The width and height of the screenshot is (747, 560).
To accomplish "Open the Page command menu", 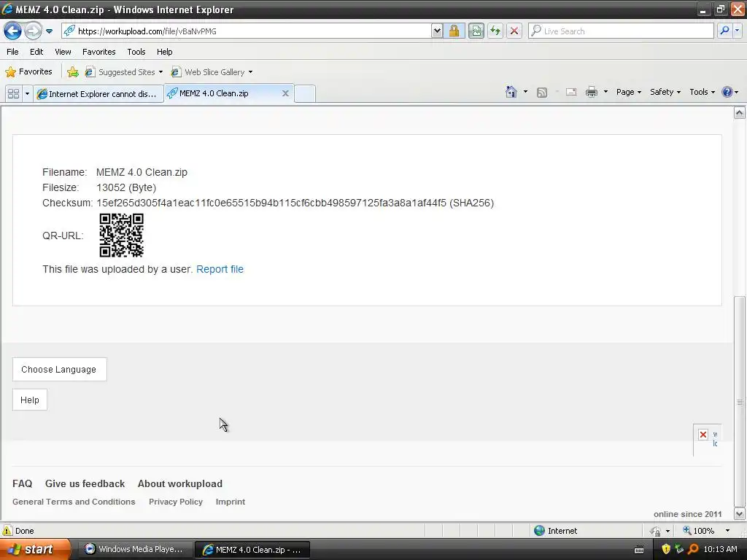I will point(628,92).
